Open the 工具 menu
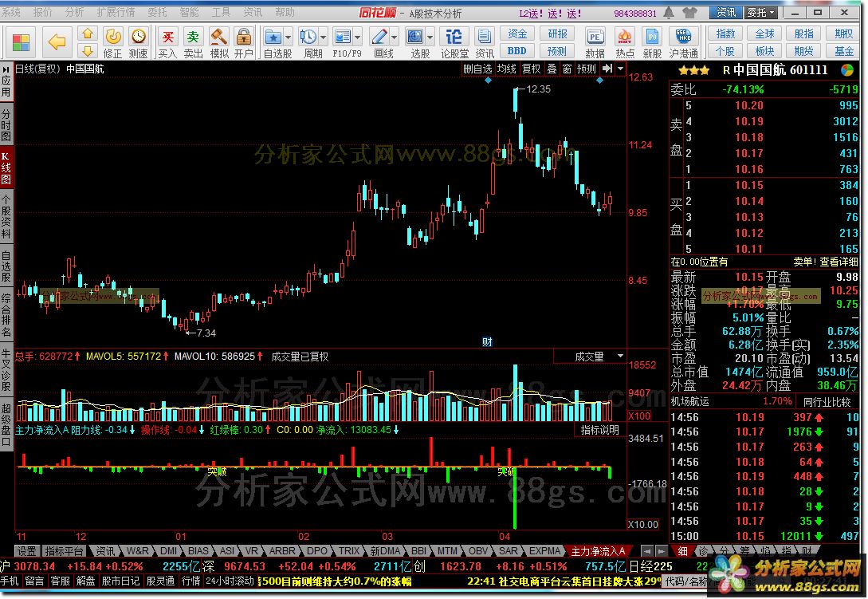Image resolution: width=868 pixels, height=599 pixels. tap(221, 12)
